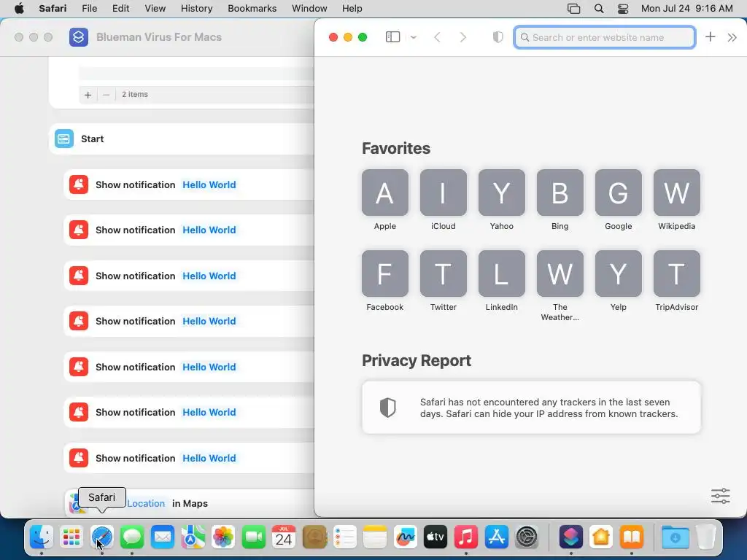Screen dimensions: 747x560
Task: Open the Facebook favorite tile
Action: 385,274
